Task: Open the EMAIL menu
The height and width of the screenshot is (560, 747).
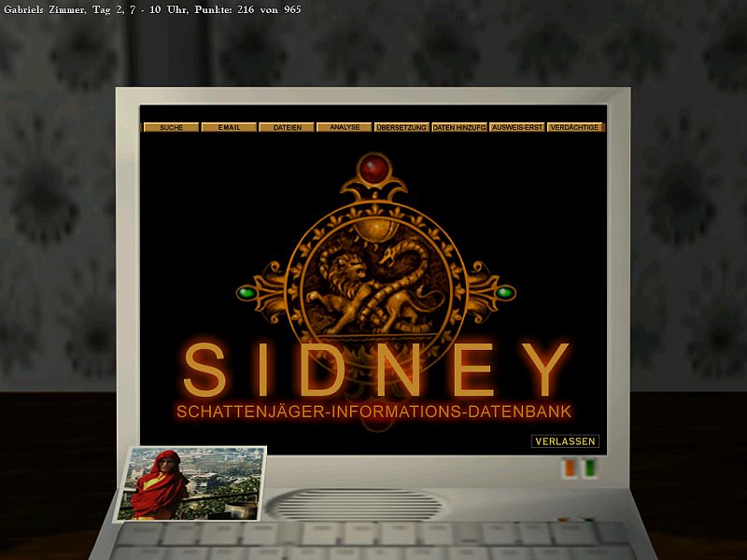Action: (x=229, y=127)
